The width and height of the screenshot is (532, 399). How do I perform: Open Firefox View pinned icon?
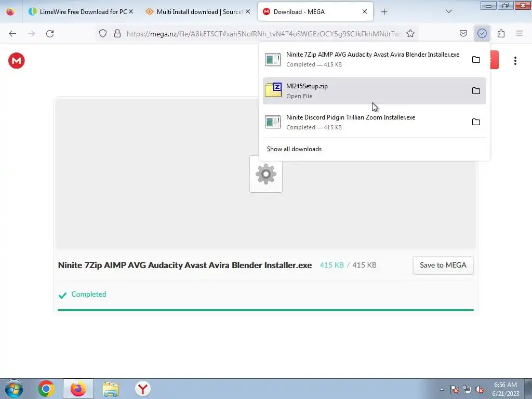10,11
